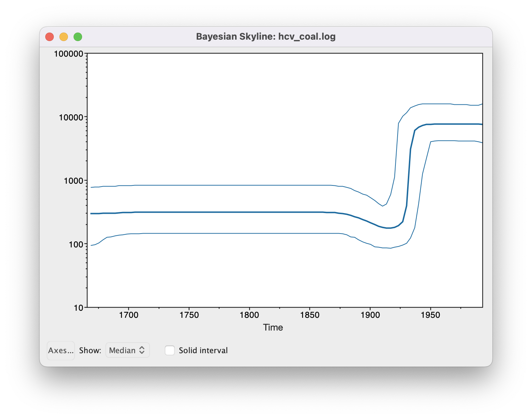Click the 1900 tick label on x-axis
This screenshot has height=419, width=532.
pyautogui.click(x=370, y=315)
